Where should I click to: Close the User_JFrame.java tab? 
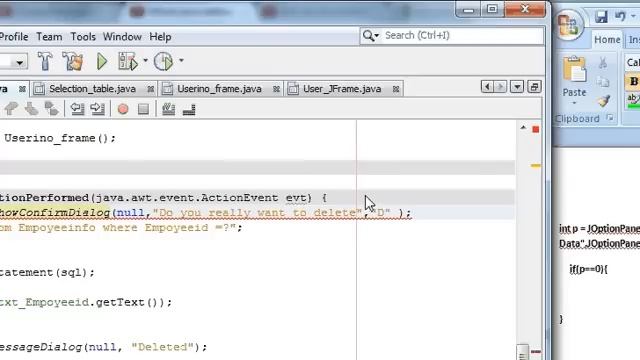coord(396,89)
